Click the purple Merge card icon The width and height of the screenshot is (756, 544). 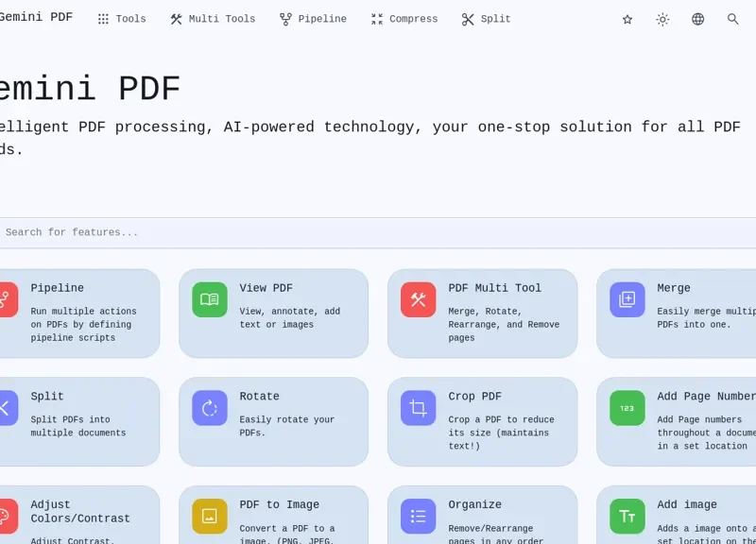coord(627,299)
